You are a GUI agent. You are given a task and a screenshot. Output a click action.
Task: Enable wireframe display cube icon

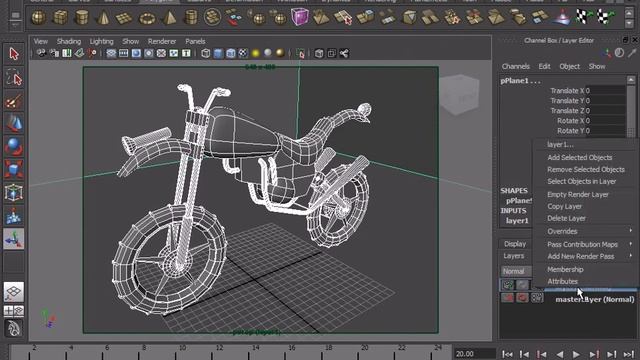coord(206,53)
